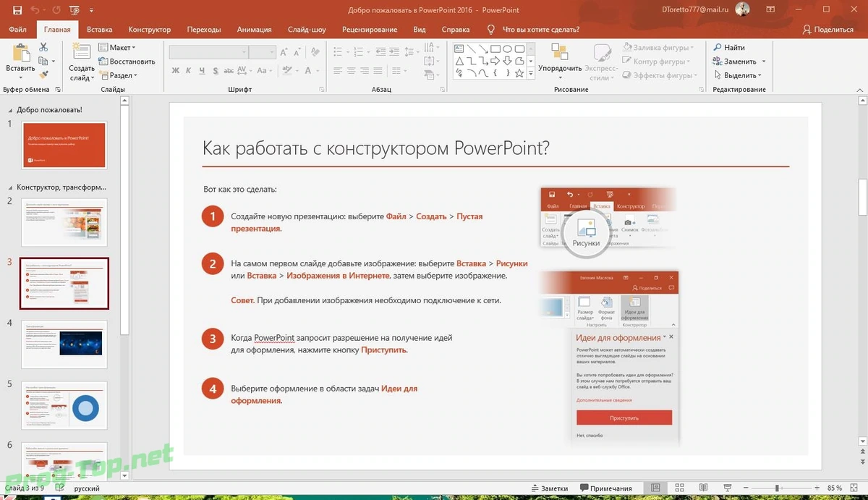Click the Cut scissors icon
This screenshot has height=500, width=868.
click(43, 47)
